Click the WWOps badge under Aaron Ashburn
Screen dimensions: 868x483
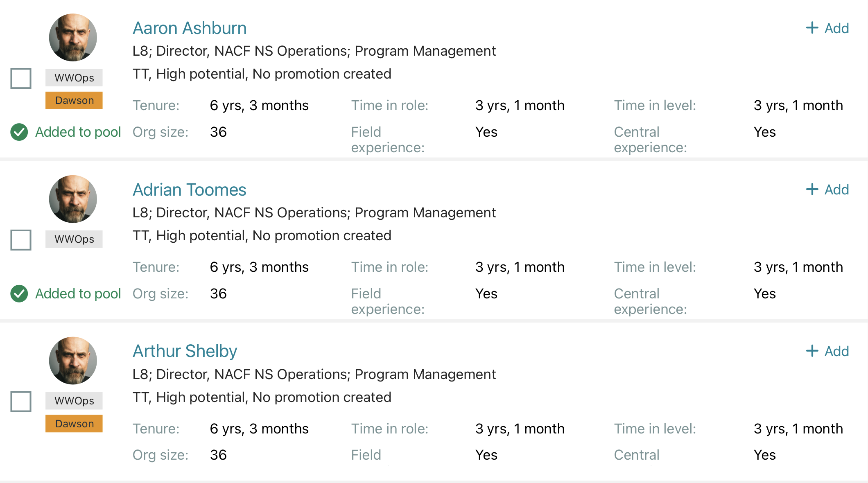(x=74, y=78)
